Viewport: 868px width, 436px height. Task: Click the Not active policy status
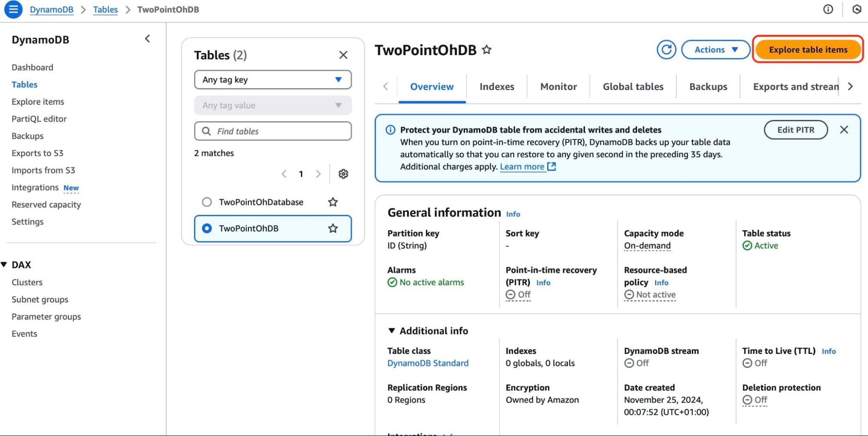click(x=650, y=294)
